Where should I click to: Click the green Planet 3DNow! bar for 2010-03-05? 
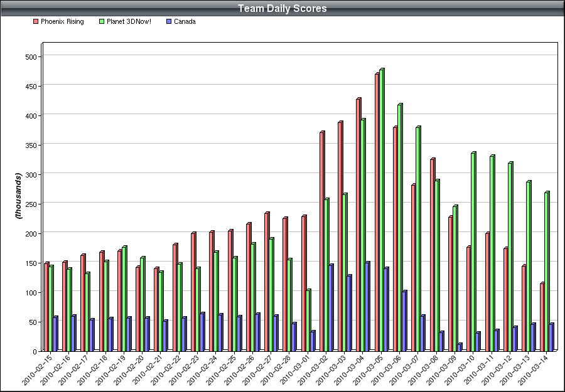[x=382, y=210]
